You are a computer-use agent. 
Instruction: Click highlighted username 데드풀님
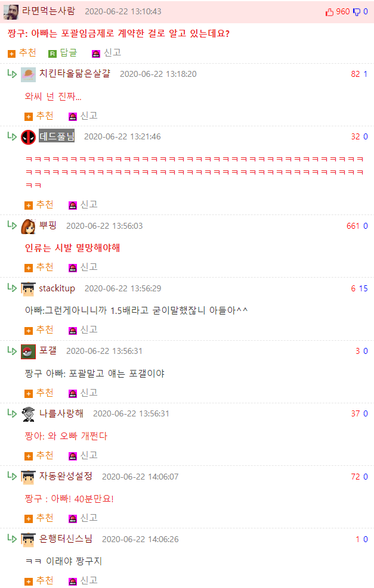coord(57,136)
